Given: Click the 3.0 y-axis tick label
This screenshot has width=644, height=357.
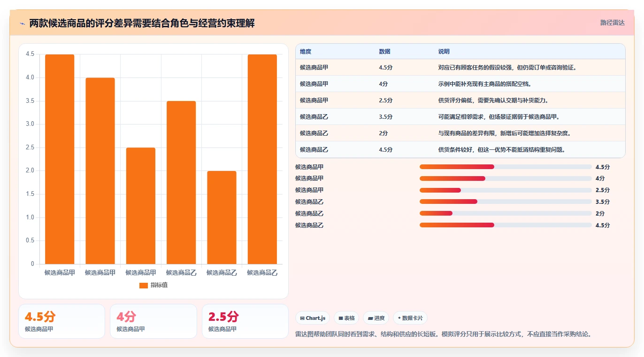Looking at the screenshot, I should [30, 124].
